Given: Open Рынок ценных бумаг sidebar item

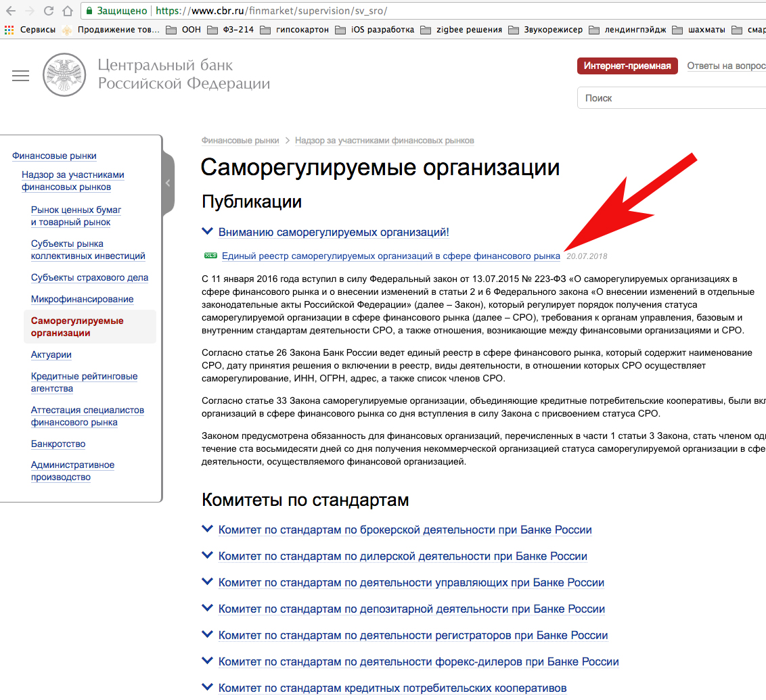Looking at the screenshot, I should click(76, 216).
